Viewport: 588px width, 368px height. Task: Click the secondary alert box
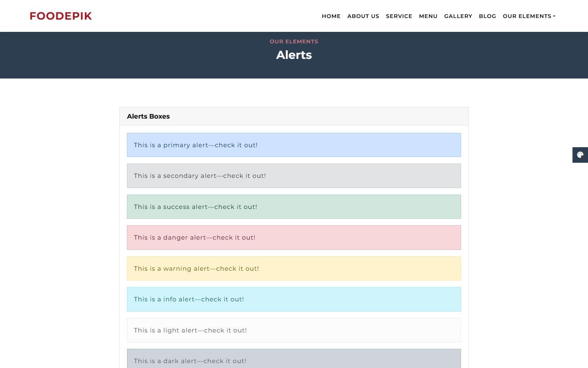(294, 176)
